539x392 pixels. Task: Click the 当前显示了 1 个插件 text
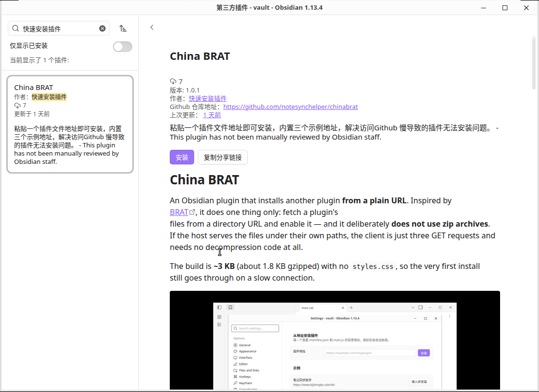(x=39, y=60)
